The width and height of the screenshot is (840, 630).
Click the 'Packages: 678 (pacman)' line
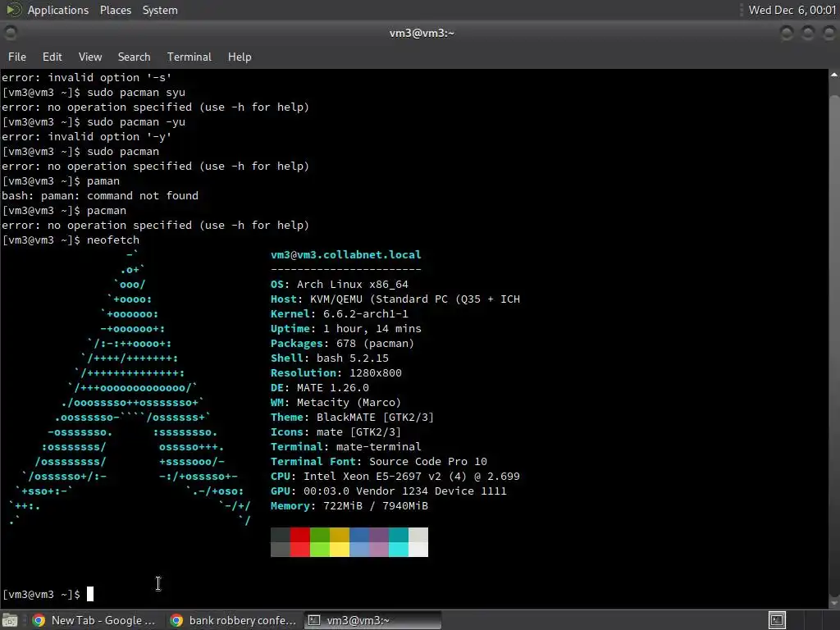(342, 344)
